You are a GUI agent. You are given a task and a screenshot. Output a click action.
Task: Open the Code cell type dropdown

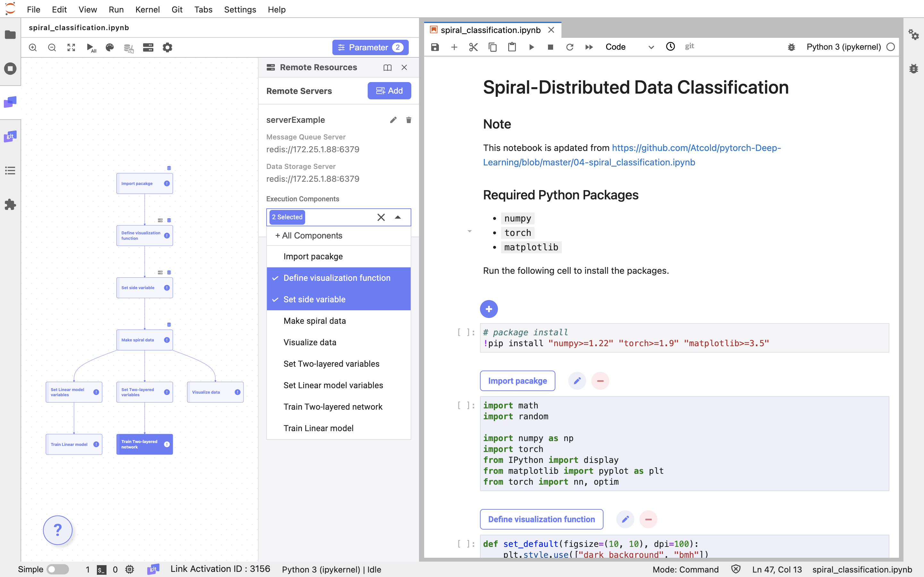629,47
